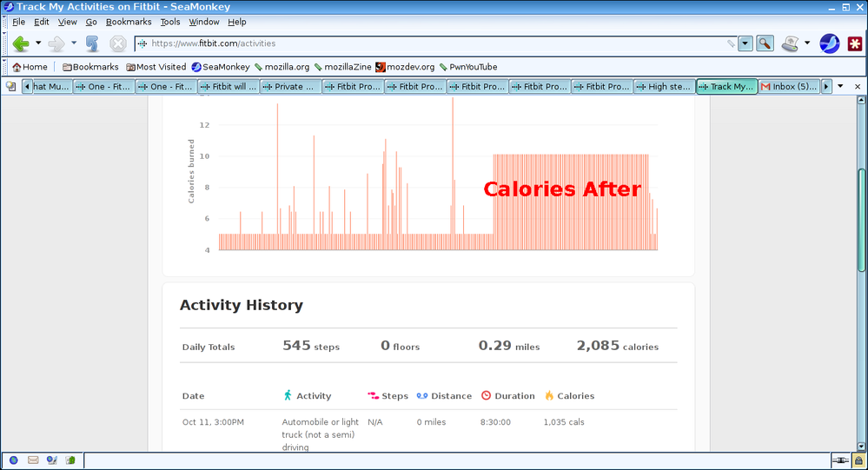868x470 pixels.
Task: Reload the Fitbit activities page
Action: 92,43
